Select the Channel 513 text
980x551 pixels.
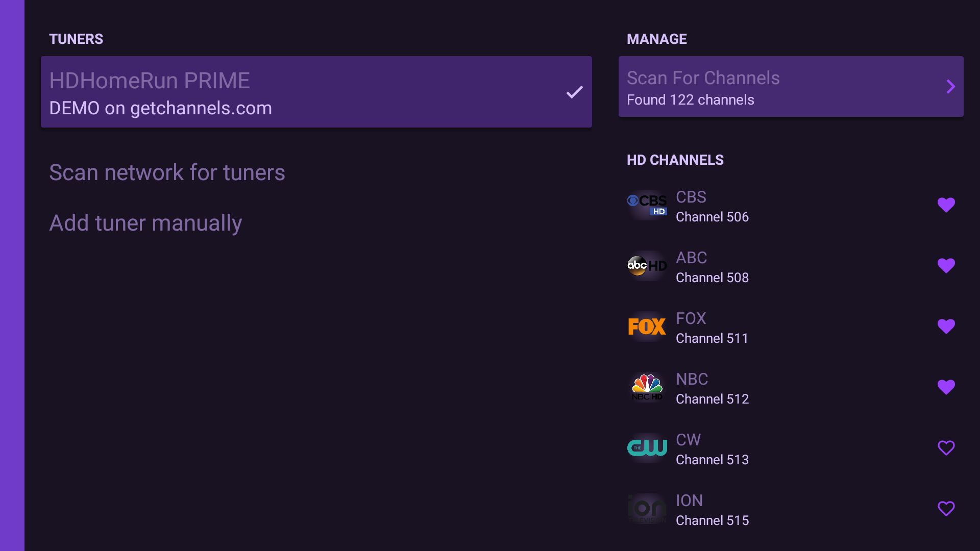712,460
